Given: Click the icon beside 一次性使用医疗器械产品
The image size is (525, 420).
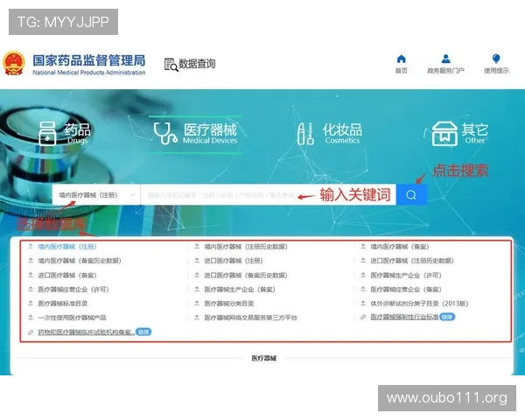Looking at the screenshot, I should click(31, 318).
